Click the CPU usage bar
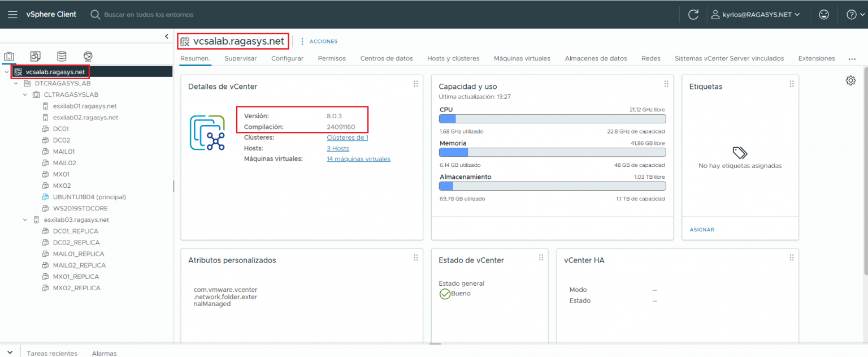Viewport: 868px width, 357px height. point(552,119)
